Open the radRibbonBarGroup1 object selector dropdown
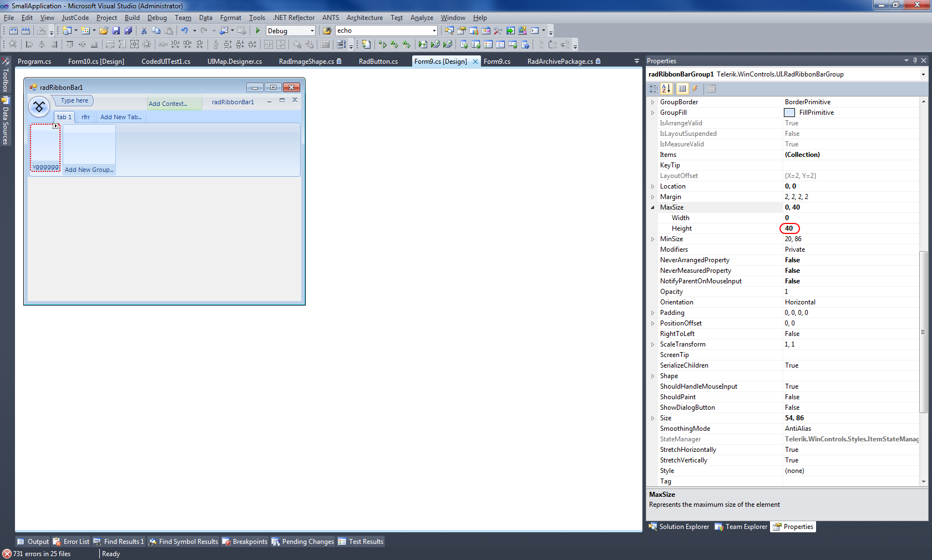 point(923,74)
